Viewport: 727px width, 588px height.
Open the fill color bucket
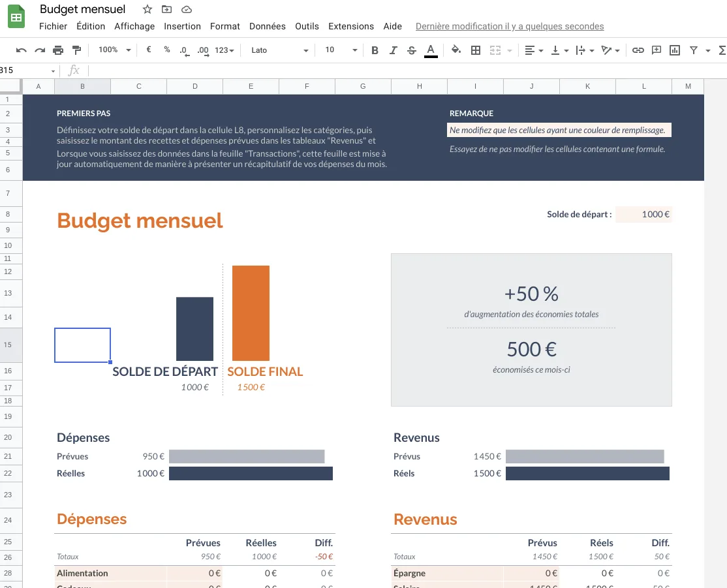pos(456,50)
